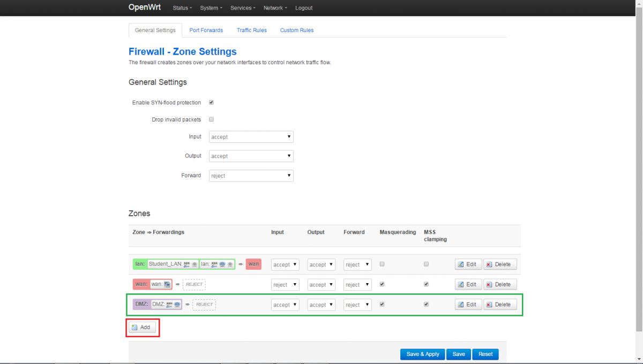Click the Student_LAN network icon in lan zone

186,264
